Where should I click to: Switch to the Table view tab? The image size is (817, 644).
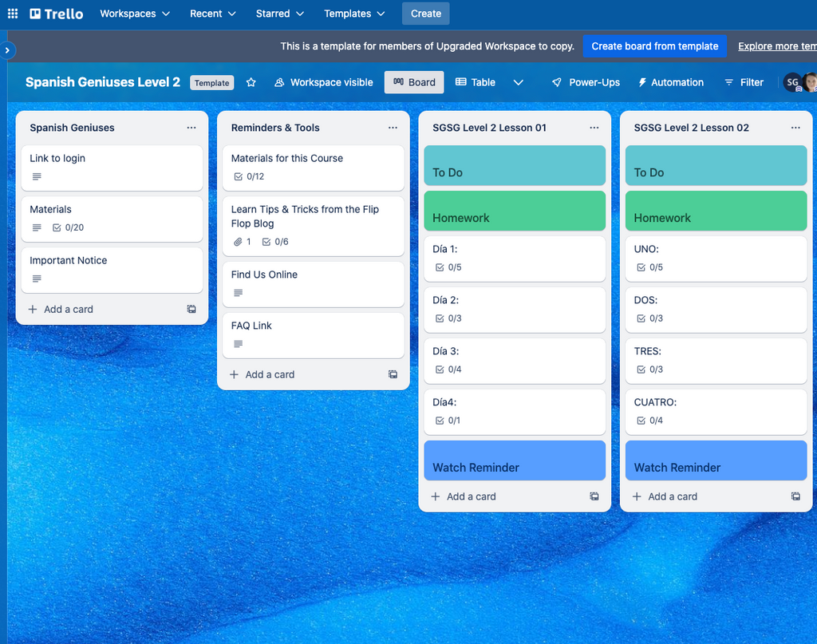[x=476, y=82]
